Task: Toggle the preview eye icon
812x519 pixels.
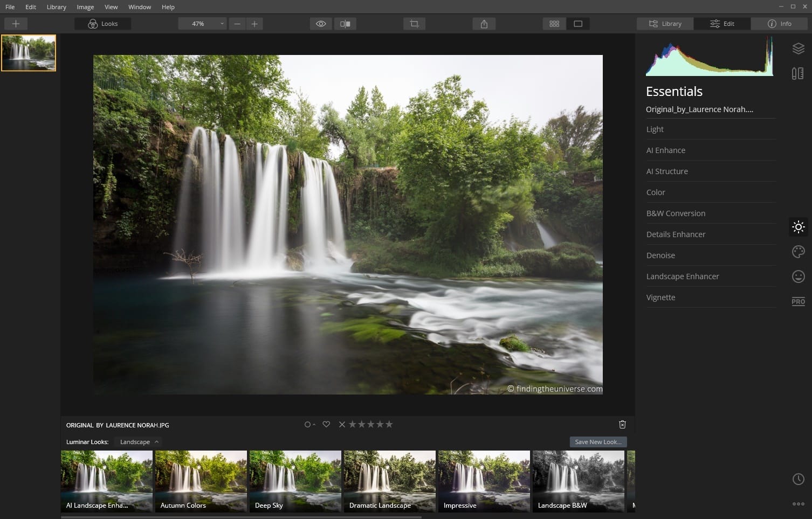Action: [x=321, y=24]
